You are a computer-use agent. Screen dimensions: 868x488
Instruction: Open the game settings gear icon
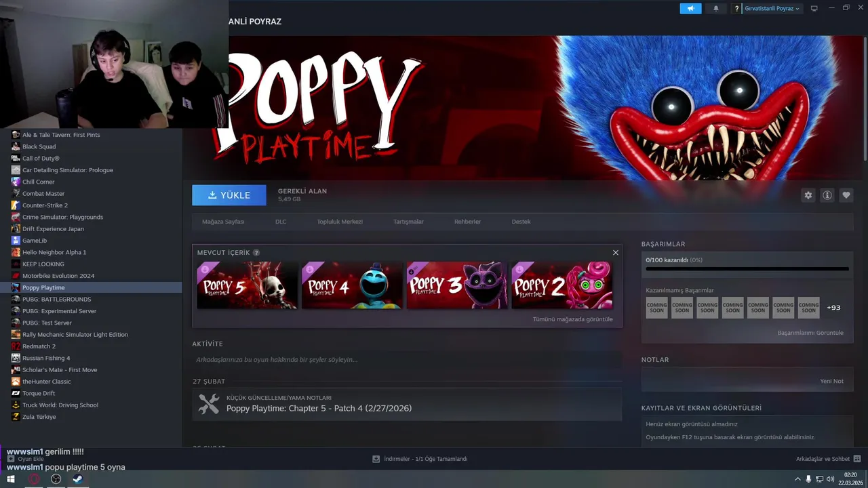click(x=808, y=195)
